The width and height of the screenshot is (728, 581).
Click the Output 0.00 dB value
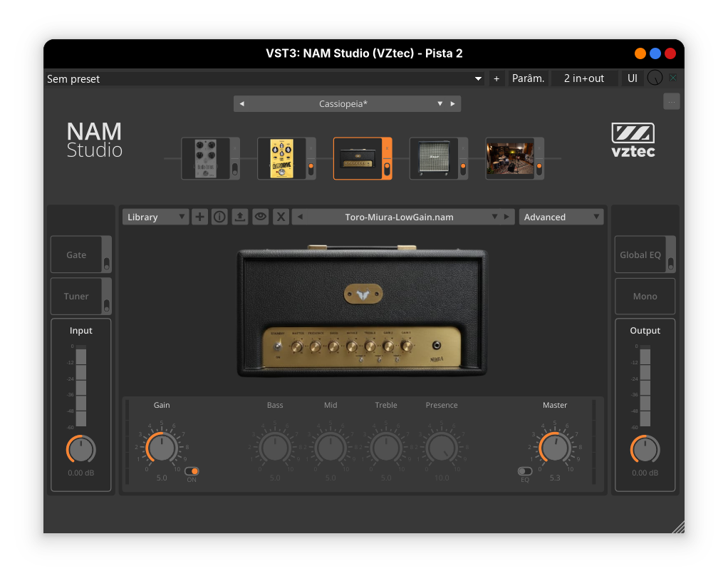(645, 473)
